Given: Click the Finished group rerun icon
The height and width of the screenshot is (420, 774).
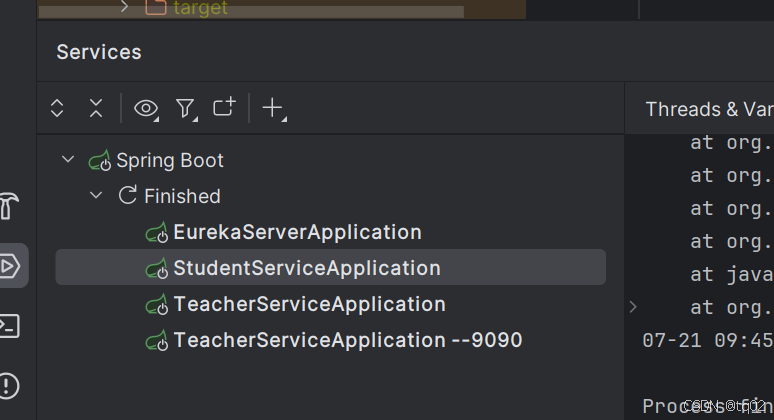Looking at the screenshot, I should tap(127, 195).
